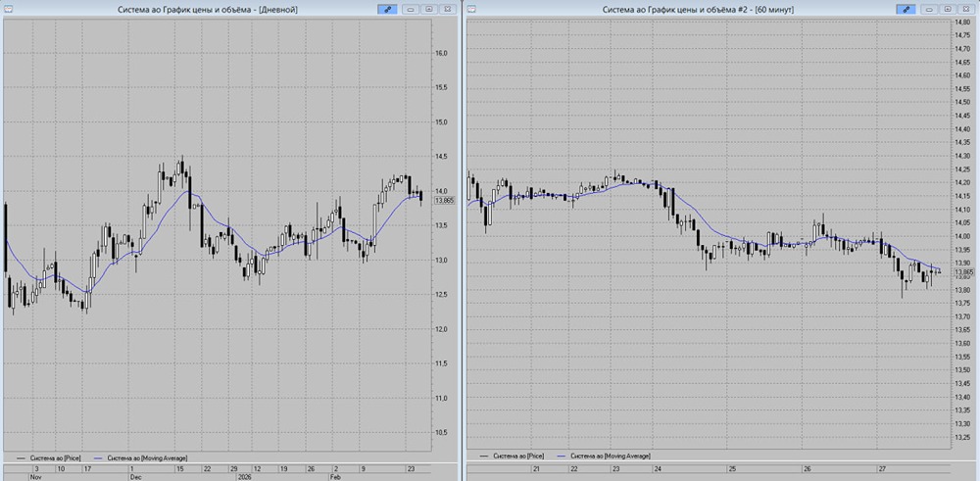Toggle the link/pin button in daily chart title bar
This screenshot has width=980, height=481.
[x=387, y=10]
